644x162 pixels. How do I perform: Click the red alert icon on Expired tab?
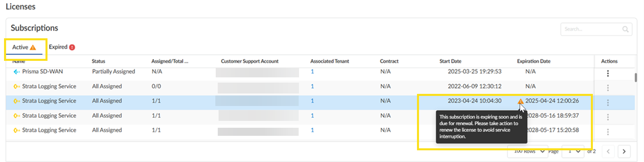pos(72,47)
